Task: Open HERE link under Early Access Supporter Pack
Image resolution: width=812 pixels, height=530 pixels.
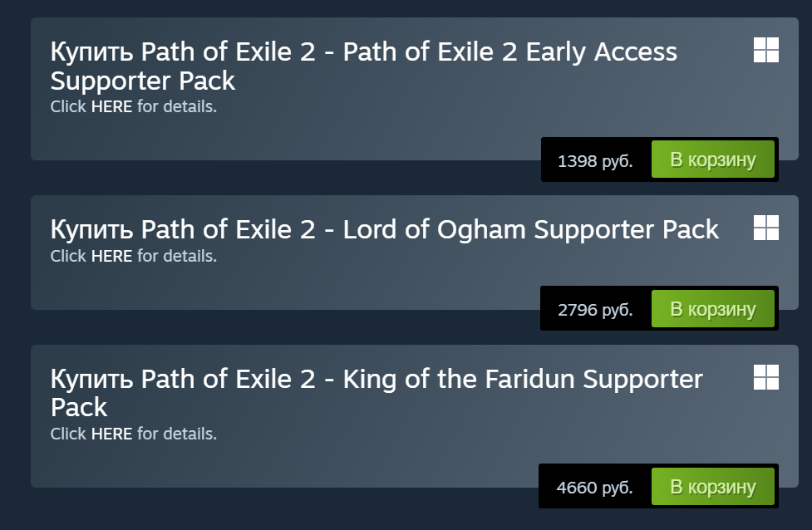Action: pos(111,106)
